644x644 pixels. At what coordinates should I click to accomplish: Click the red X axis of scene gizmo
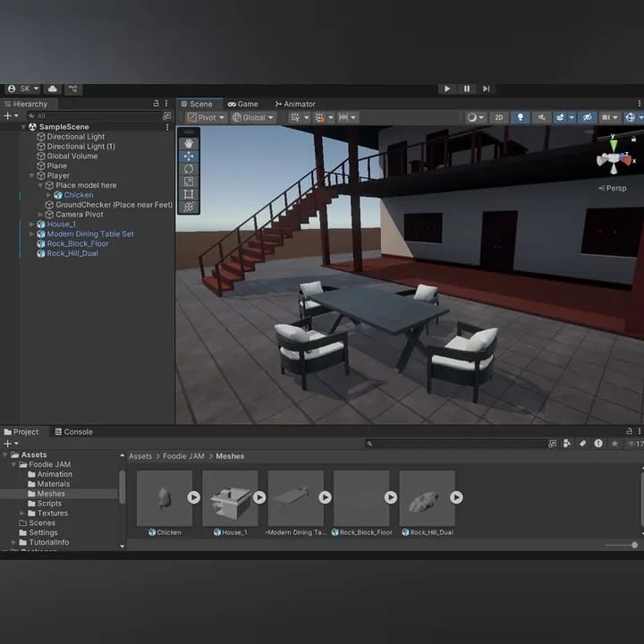point(626,159)
